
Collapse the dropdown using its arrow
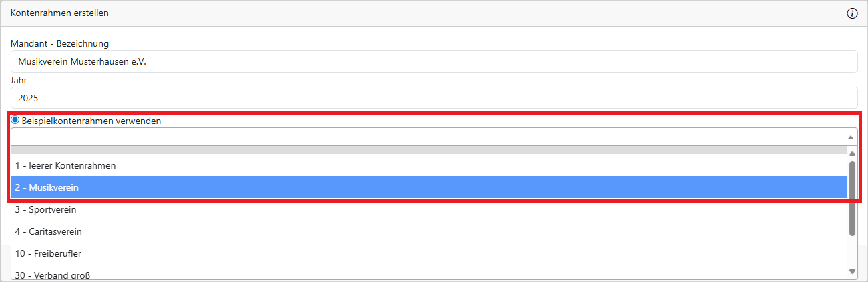click(850, 137)
